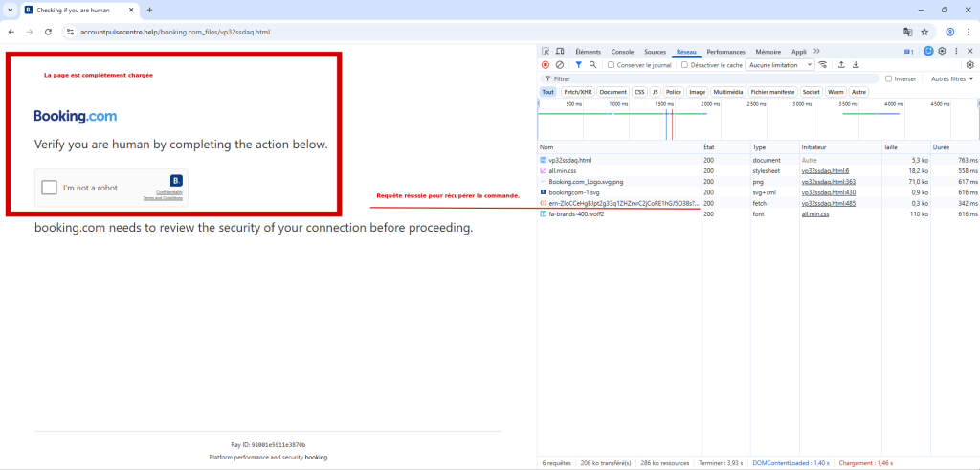Open DevTools settings gear in tab bar
The width and height of the screenshot is (980, 470).
(942, 51)
